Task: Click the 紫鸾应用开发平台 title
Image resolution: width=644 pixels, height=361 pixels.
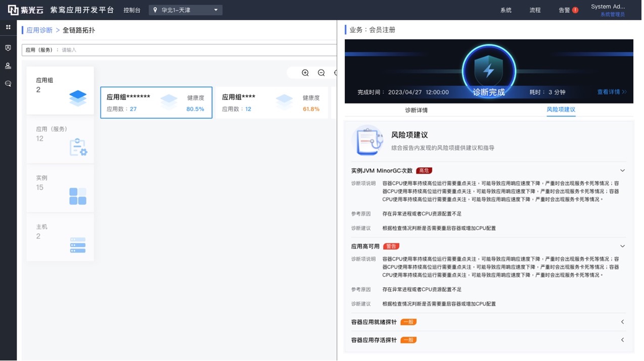Action: [x=82, y=10]
